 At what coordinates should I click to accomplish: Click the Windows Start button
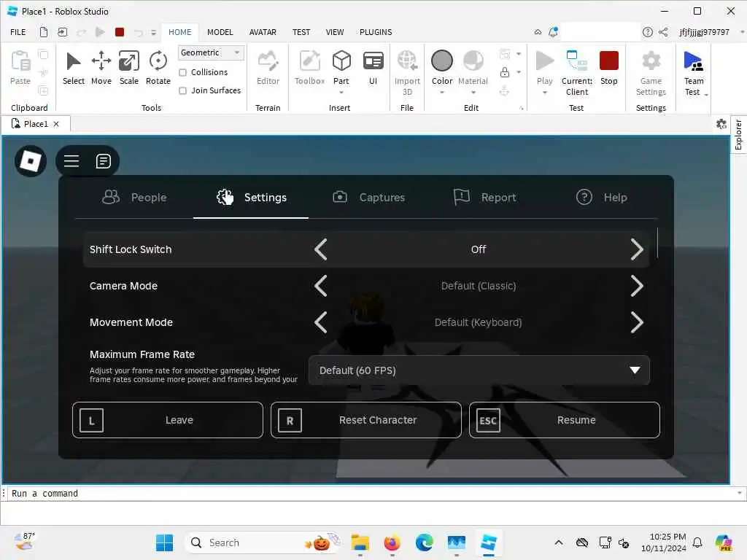[165, 542]
